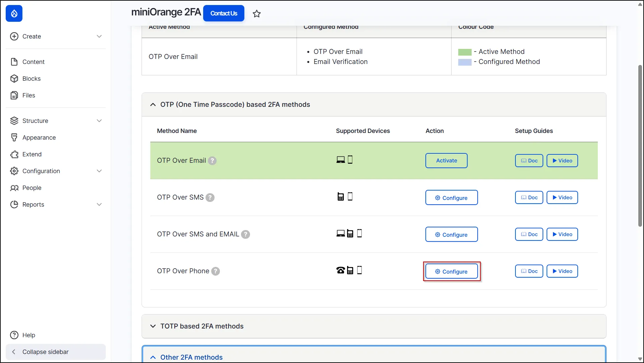Expand the Configuration menu chevron
This screenshot has width=644, height=363.
(99, 171)
